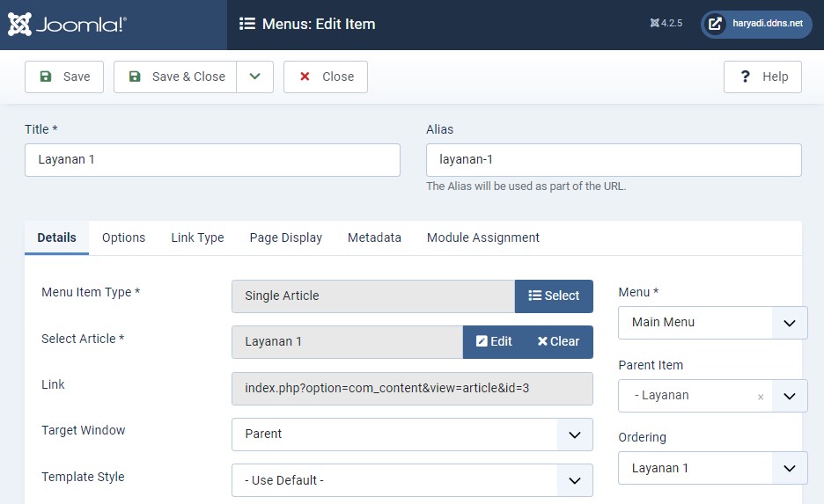Expand the Menu dropdown showing Main Menu

pyautogui.click(x=789, y=323)
